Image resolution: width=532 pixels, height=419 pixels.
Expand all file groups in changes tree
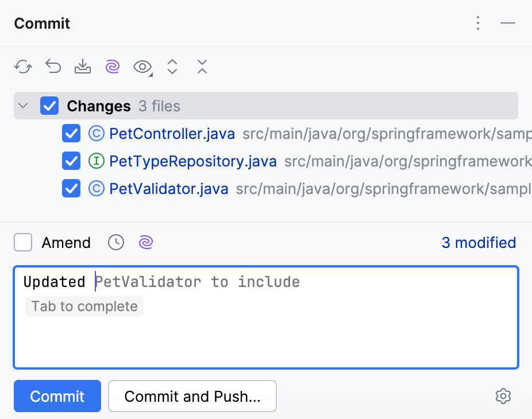point(172,67)
